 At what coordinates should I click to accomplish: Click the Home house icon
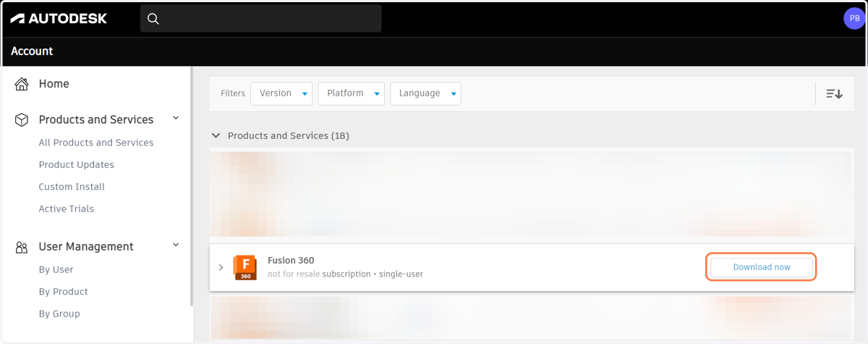[x=22, y=83]
